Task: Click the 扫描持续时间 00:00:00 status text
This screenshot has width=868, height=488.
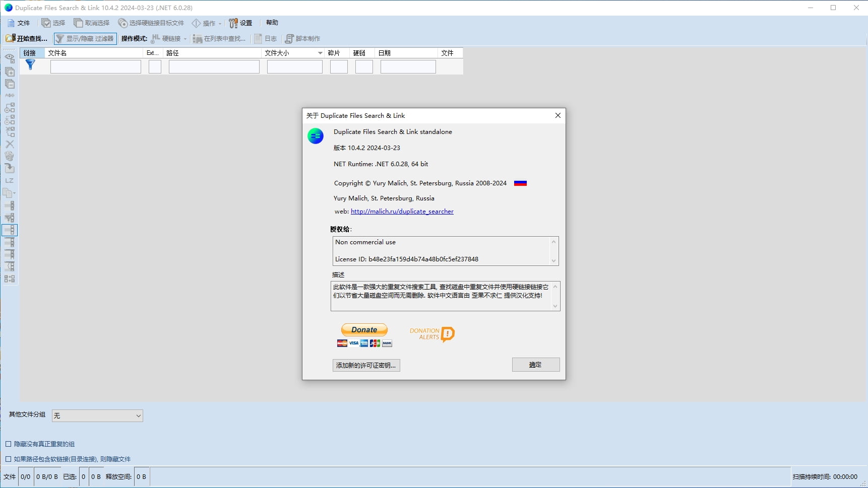Action: point(825,476)
